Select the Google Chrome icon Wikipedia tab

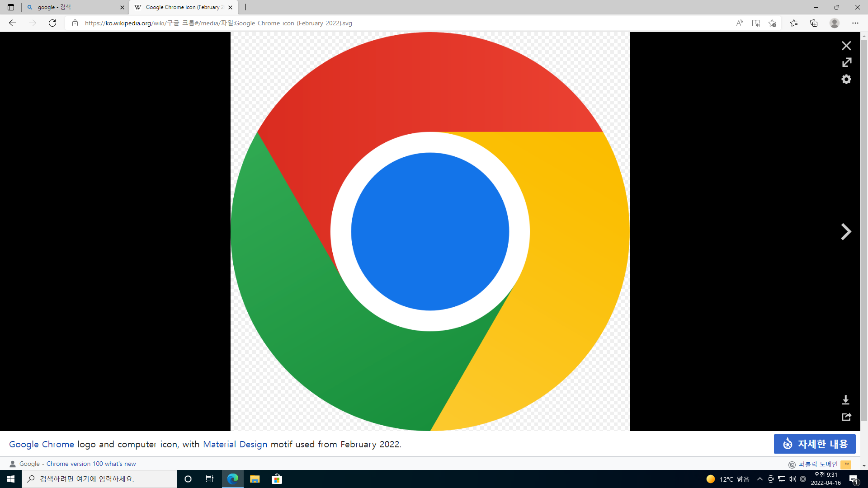183,7
